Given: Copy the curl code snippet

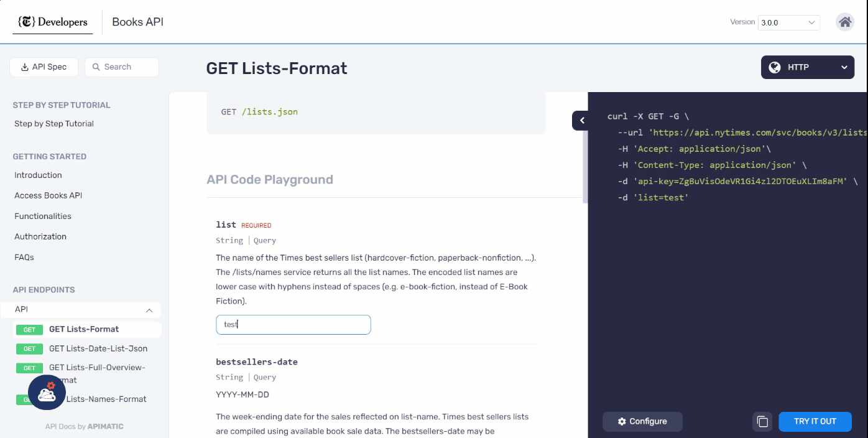Looking at the screenshot, I should 762,421.
